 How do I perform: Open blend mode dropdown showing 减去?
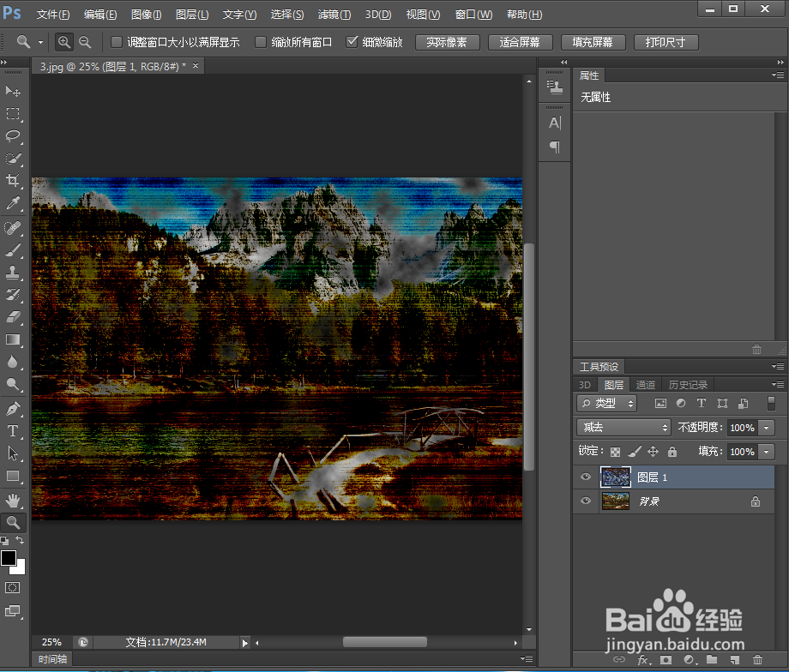pos(624,428)
